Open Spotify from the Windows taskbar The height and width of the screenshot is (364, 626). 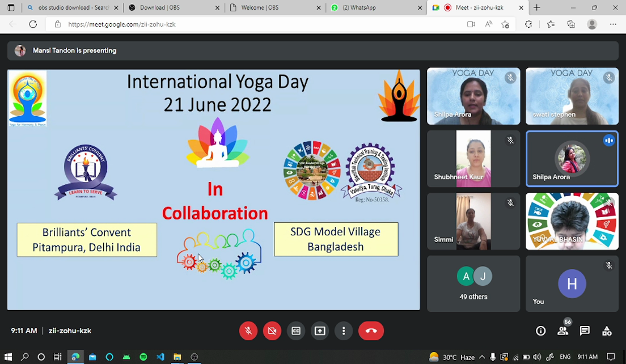tap(143, 357)
